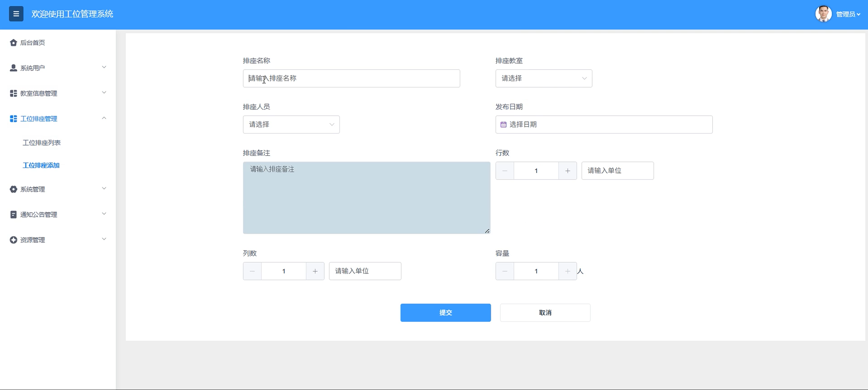Click the notice icon beside 通知公告管理
Viewport: 868px width, 390px height.
(13, 215)
